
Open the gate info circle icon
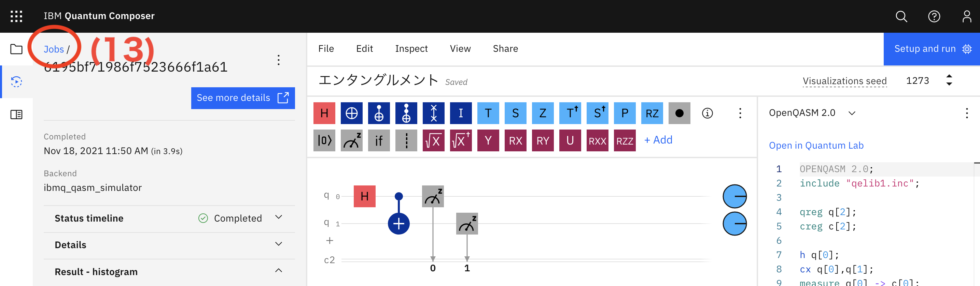pyautogui.click(x=707, y=113)
